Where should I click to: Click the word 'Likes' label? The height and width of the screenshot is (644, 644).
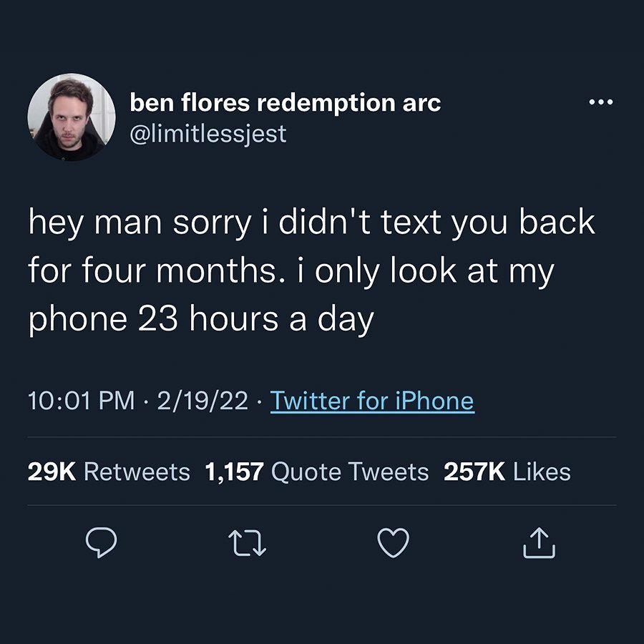coord(542,472)
